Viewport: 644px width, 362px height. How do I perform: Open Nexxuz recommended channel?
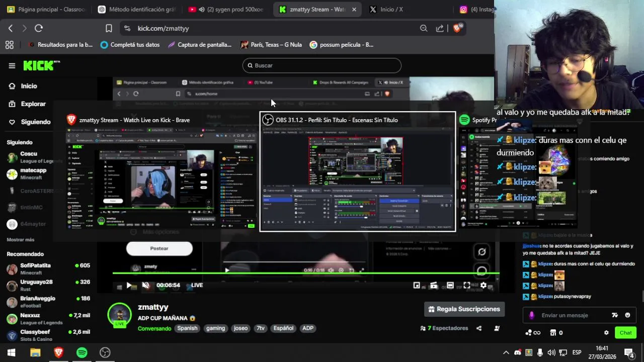(x=48, y=318)
